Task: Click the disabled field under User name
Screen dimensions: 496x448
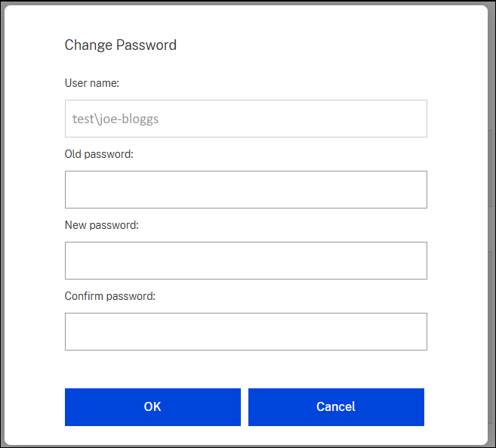Action: 245,119
